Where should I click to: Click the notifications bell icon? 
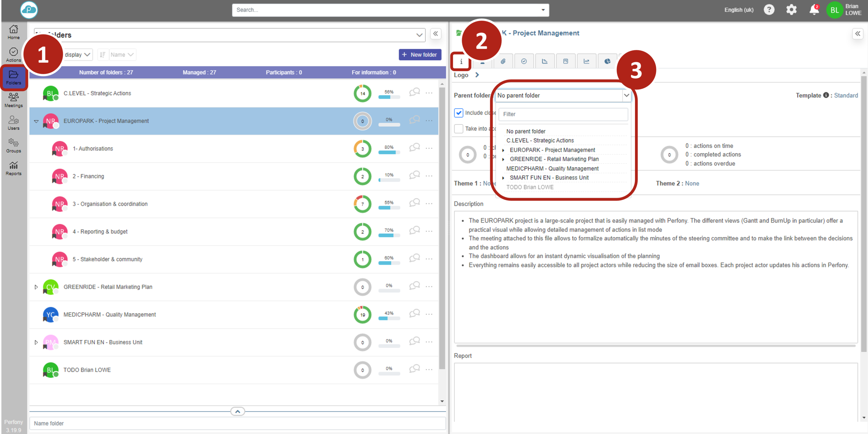click(814, 10)
